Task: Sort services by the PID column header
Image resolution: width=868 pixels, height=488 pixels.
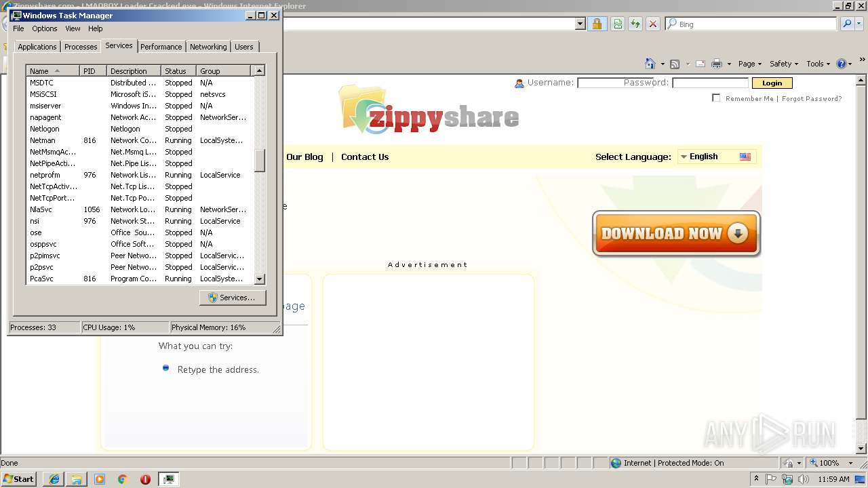Action: 94,70
